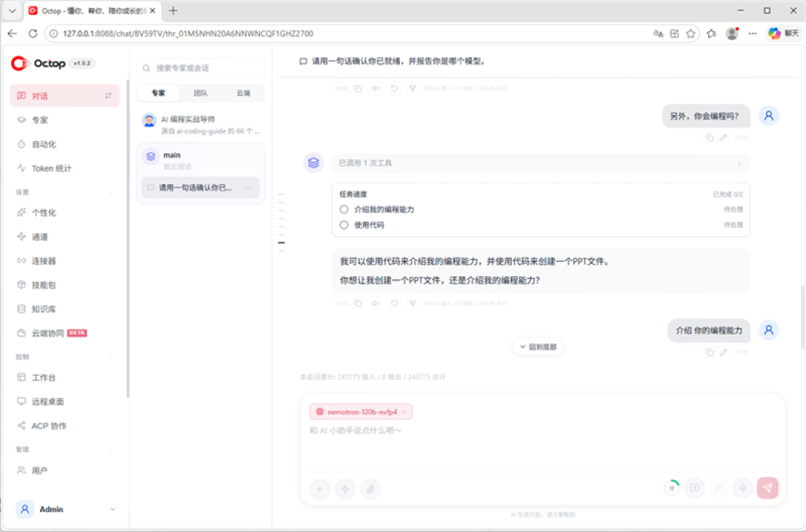
Task: Open the '请用一句话确认你已...' conversation
Action: pos(201,187)
